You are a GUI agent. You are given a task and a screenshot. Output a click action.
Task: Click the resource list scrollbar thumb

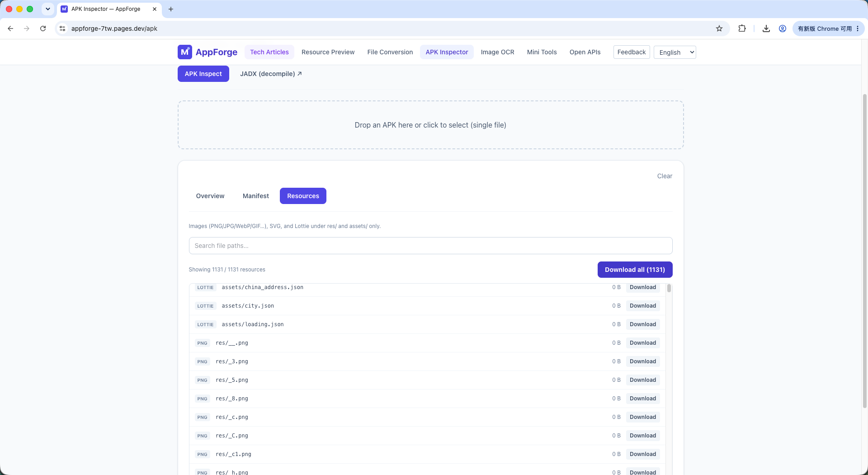tap(669, 288)
